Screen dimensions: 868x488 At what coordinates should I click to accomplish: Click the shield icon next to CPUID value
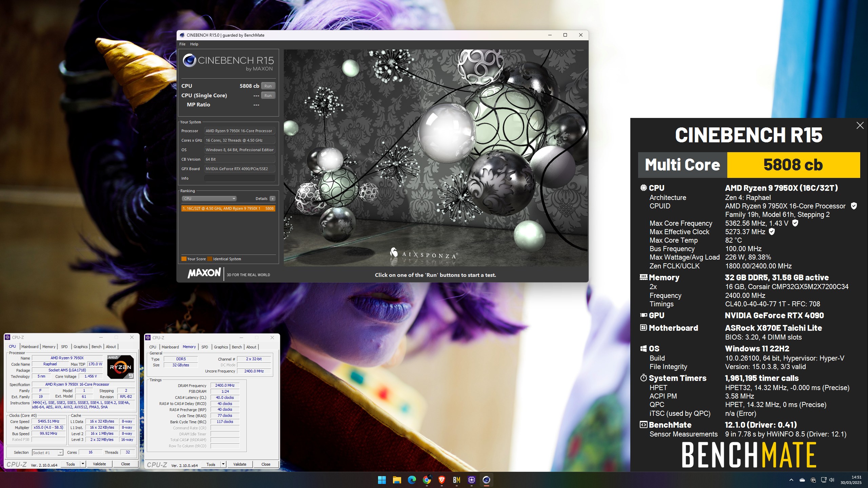854,206
